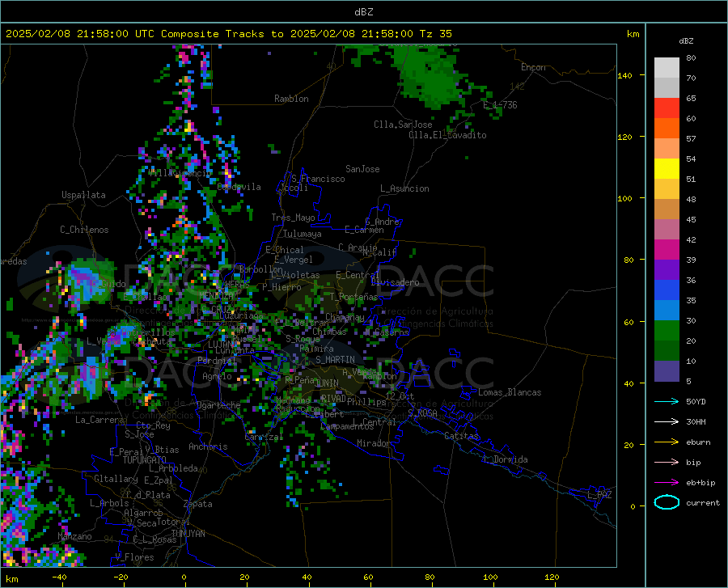Select the 60 dBZ red swatch

(667, 108)
